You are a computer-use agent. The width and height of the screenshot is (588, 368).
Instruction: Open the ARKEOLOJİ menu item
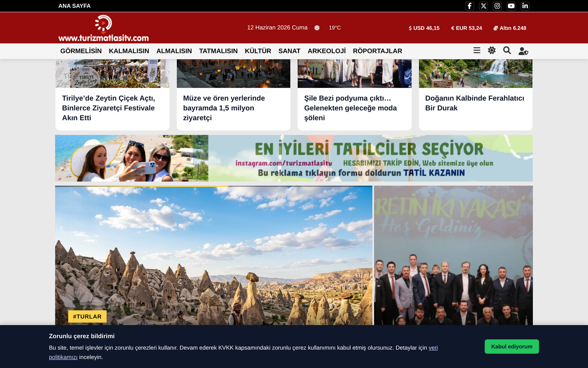(x=327, y=51)
